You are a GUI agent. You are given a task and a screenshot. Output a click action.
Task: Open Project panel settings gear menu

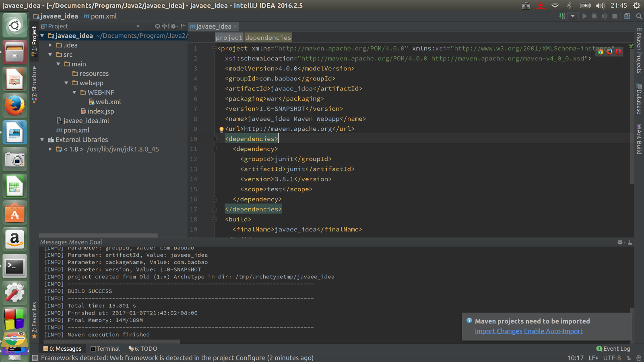coord(174,26)
